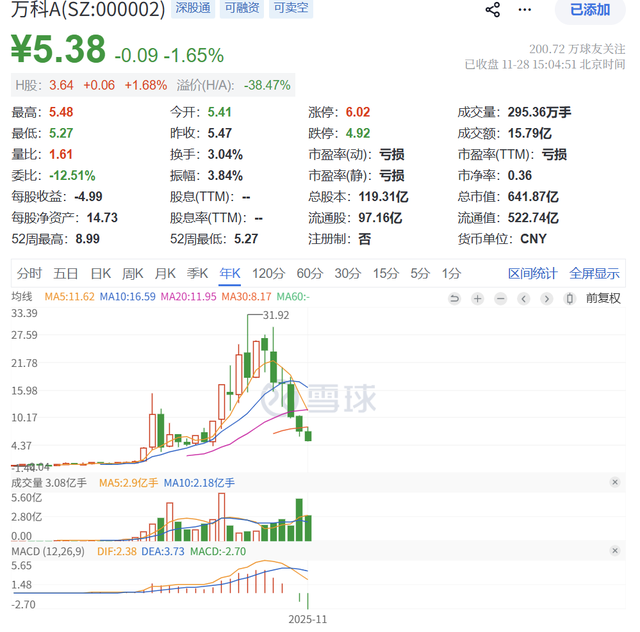Close the MACD indicator panel
The image size is (640, 632).
[x=615, y=551]
